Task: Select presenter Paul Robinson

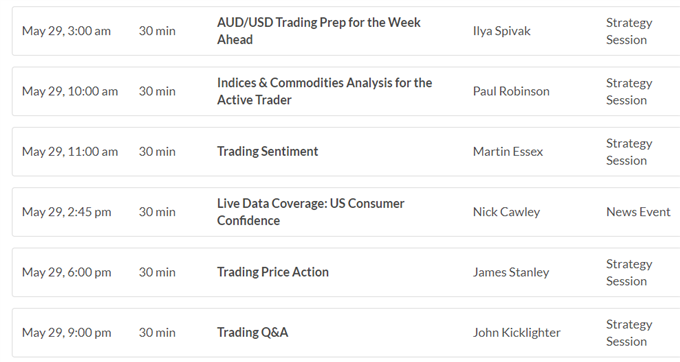Action: [x=511, y=91]
